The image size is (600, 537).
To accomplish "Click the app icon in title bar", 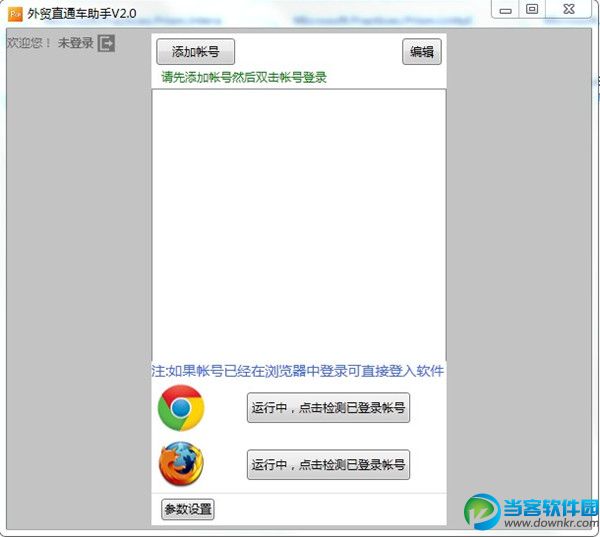I will (15, 14).
